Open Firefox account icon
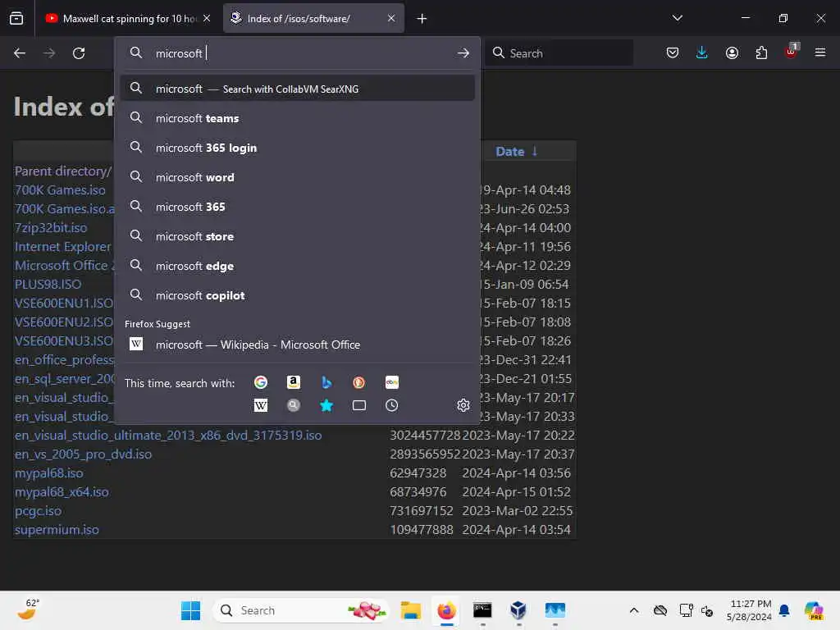This screenshot has height=630, width=840. tap(732, 53)
